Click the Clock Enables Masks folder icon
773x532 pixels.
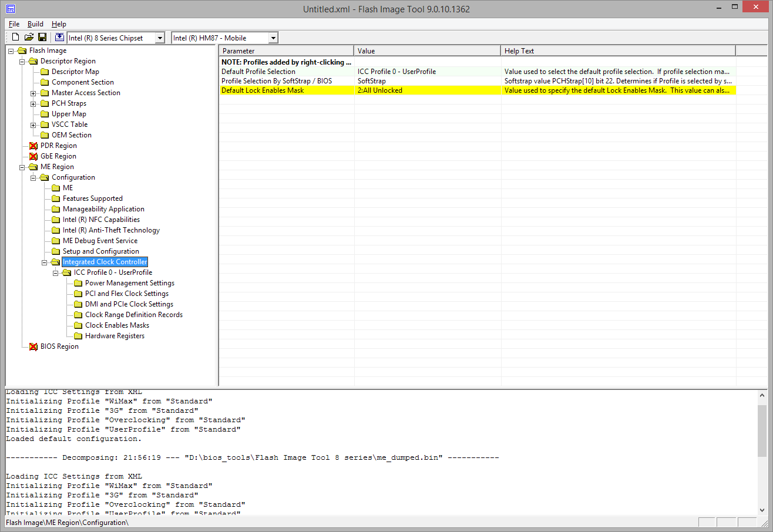pyautogui.click(x=78, y=325)
